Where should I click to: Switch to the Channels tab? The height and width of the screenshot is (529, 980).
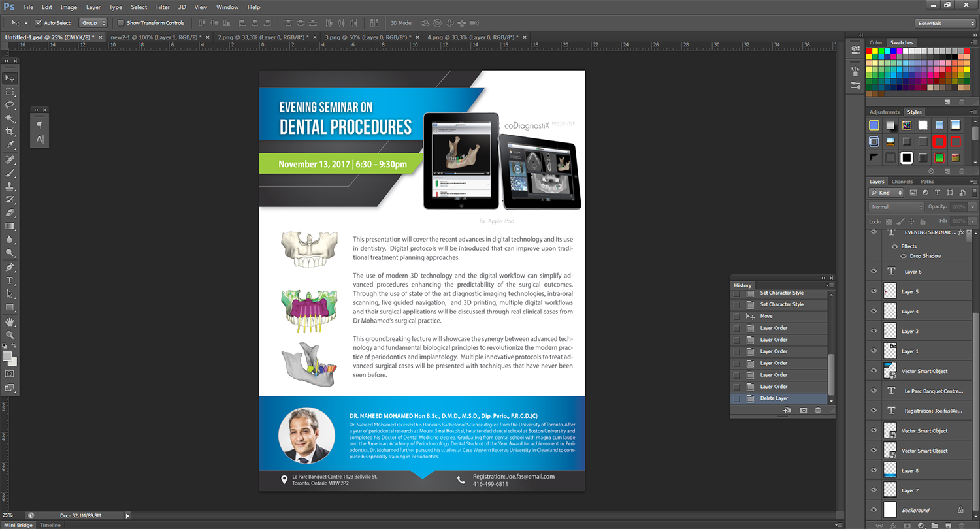point(902,182)
